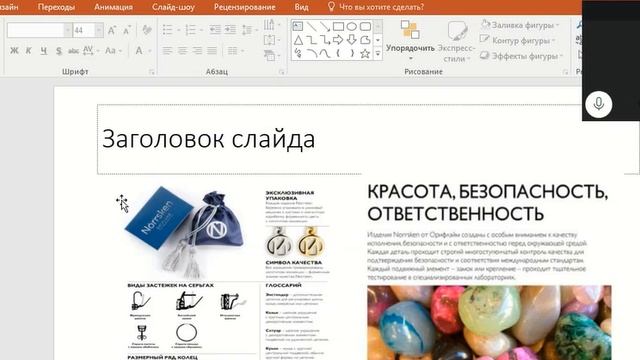
Task: Increase font size with larger A icon
Action: pos(111,30)
